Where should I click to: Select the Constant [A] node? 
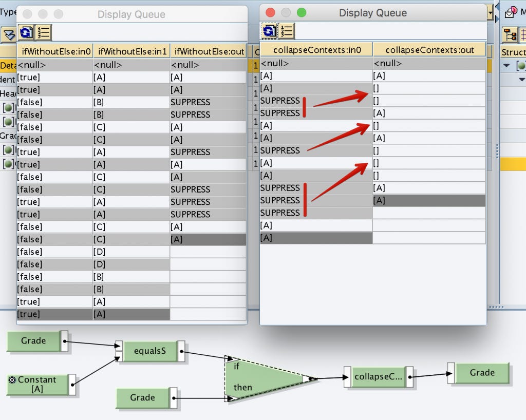37,385
